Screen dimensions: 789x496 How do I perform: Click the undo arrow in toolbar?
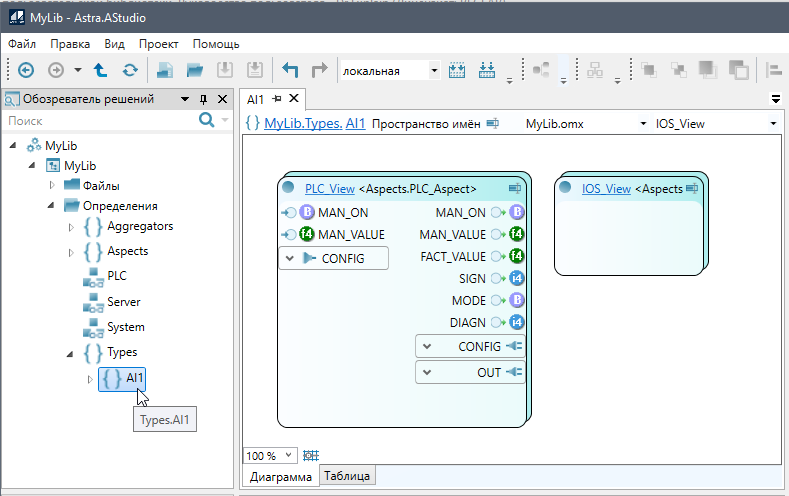[x=291, y=70]
